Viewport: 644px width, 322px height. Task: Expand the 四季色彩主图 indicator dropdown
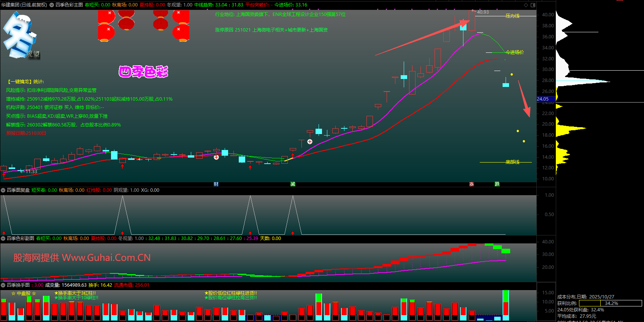(x=52, y=5)
